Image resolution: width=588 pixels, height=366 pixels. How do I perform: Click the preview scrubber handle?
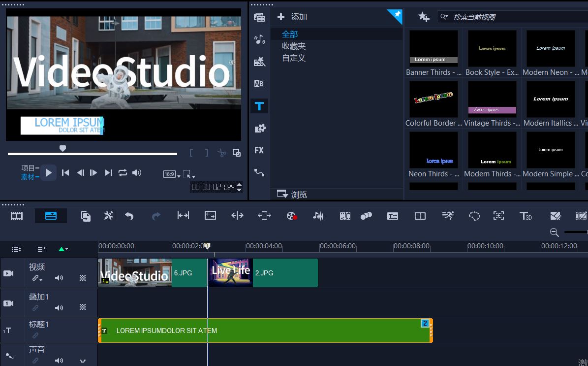click(62, 149)
